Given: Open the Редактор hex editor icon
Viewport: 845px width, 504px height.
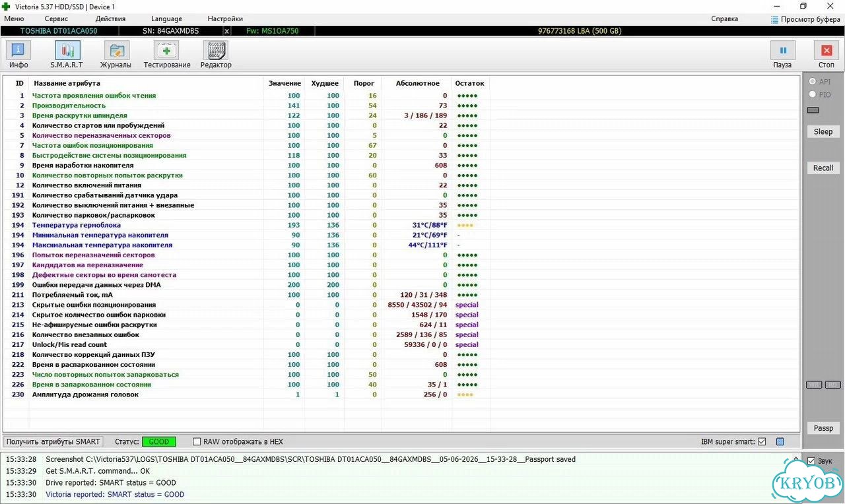Looking at the screenshot, I should [215, 50].
